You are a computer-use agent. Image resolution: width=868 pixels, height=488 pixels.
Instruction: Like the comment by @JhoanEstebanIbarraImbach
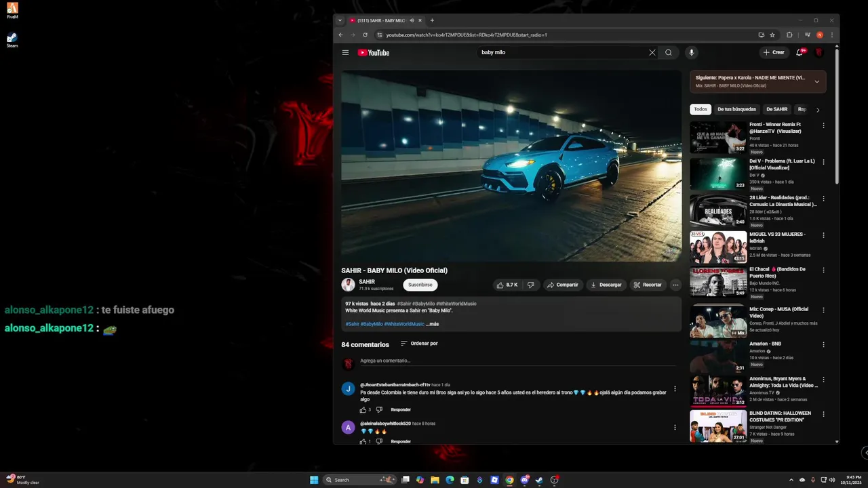point(363,409)
